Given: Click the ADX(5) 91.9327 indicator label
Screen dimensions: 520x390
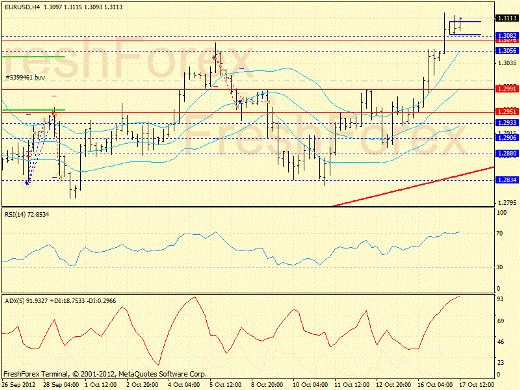Looking at the screenshot, I should [x=60, y=301].
